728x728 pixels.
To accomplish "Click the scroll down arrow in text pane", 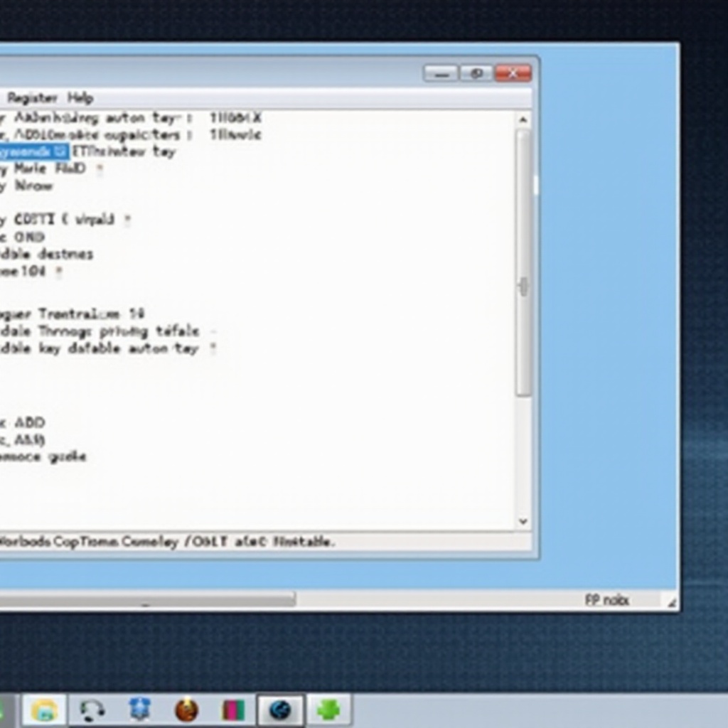I will point(523,521).
